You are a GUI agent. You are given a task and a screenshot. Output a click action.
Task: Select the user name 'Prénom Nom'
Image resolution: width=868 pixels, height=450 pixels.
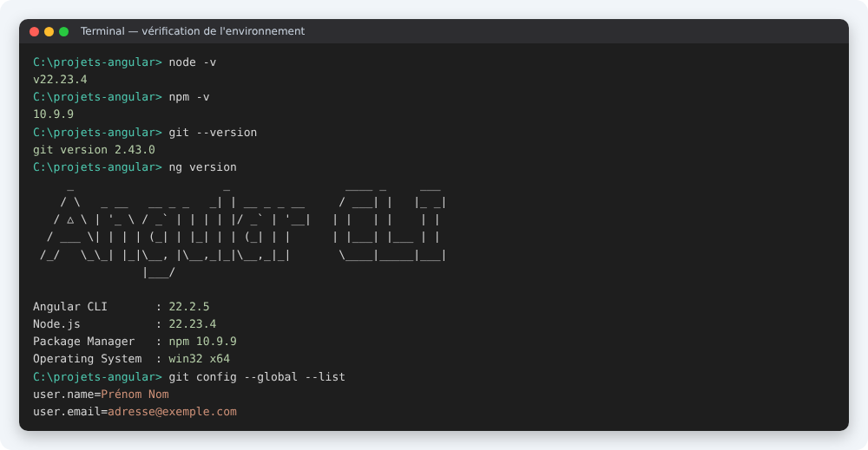pyautogui.click(x=135, y=395)
